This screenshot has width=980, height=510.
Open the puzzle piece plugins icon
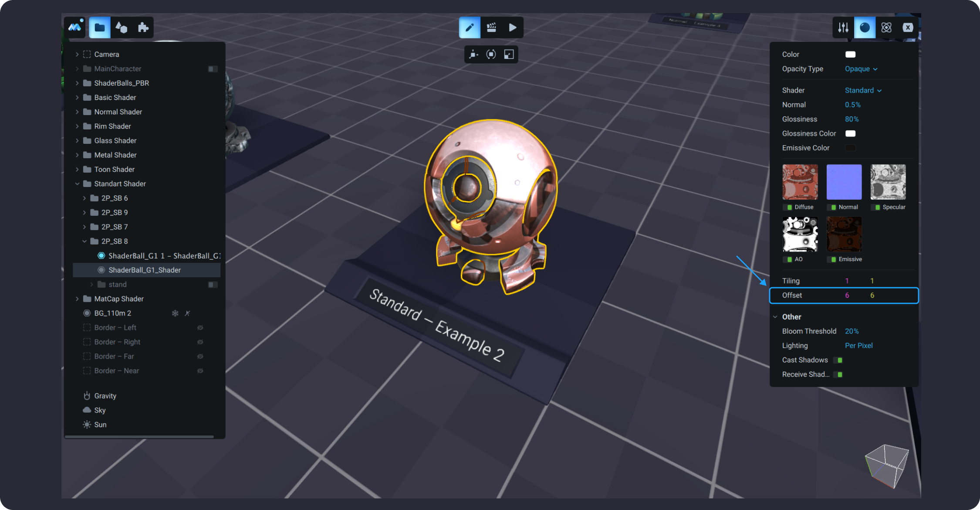pyautogui.click(x=143, y=27)
